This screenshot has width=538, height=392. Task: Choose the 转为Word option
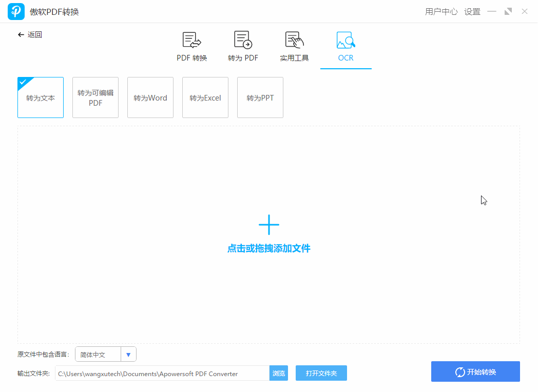[150, 97]
